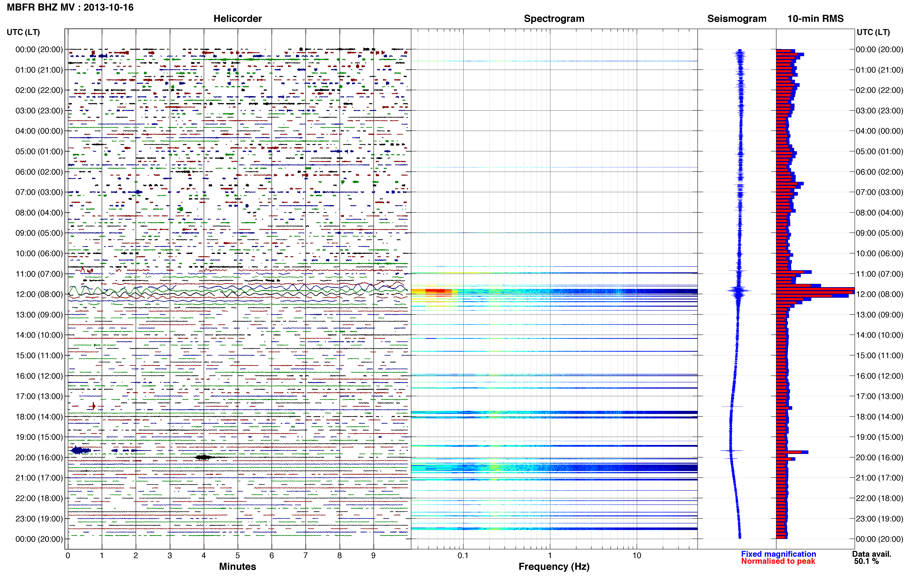Screen dimensions: 924x578
Task: Click the RMS bar spike near 20:00
Action: pyautogui.click(x=792, y=452)
